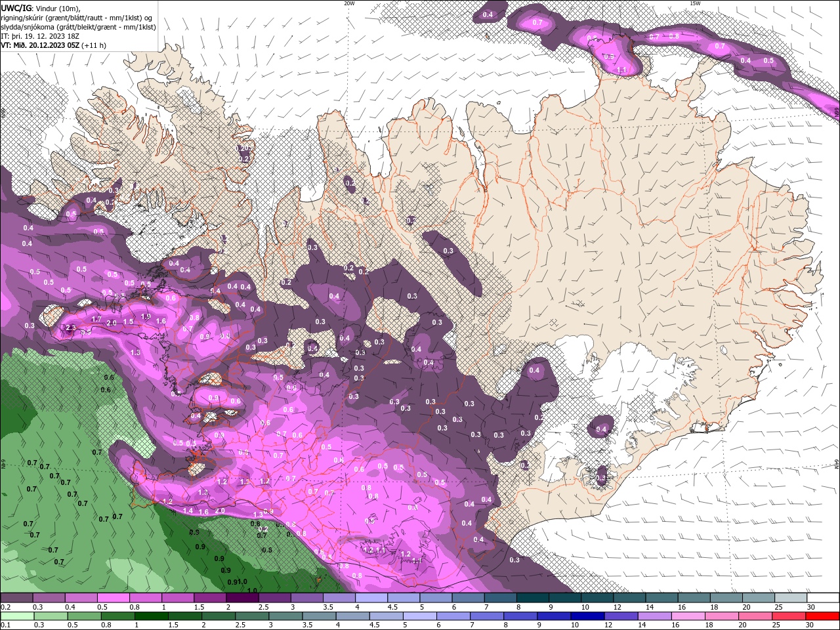Pick the rain legend swatch starting at 0.5
Image resolution: width=840 pixels, height=630 pixels.
pyautogui.click(x=84, y=616)
